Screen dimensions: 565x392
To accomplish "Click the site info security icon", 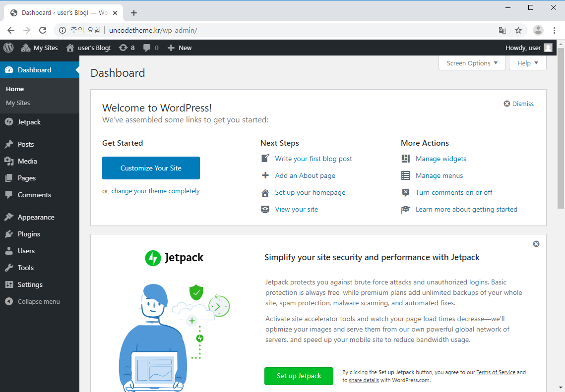I will [63, 30].
